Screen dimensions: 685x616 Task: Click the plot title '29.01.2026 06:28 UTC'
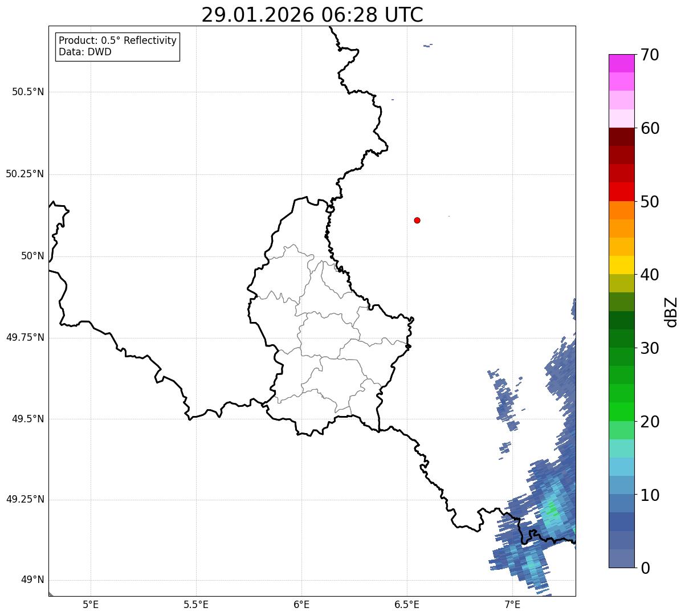click(x=312, y=15)
